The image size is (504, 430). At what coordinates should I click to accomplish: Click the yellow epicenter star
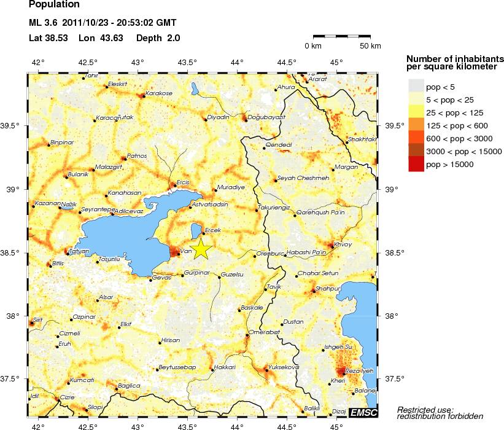tap(201, 248)
